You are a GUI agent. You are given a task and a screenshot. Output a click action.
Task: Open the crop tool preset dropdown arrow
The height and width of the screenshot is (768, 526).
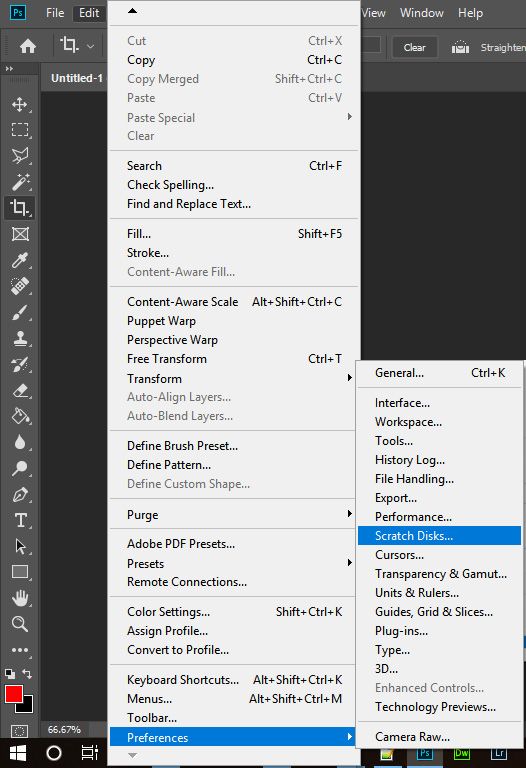click(x=90, y=47)
